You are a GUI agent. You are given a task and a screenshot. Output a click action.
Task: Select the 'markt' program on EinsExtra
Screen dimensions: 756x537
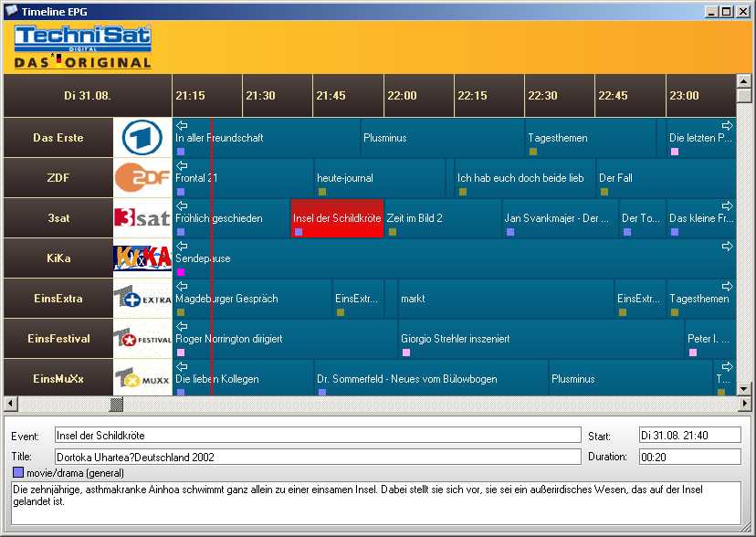[506, 298]
